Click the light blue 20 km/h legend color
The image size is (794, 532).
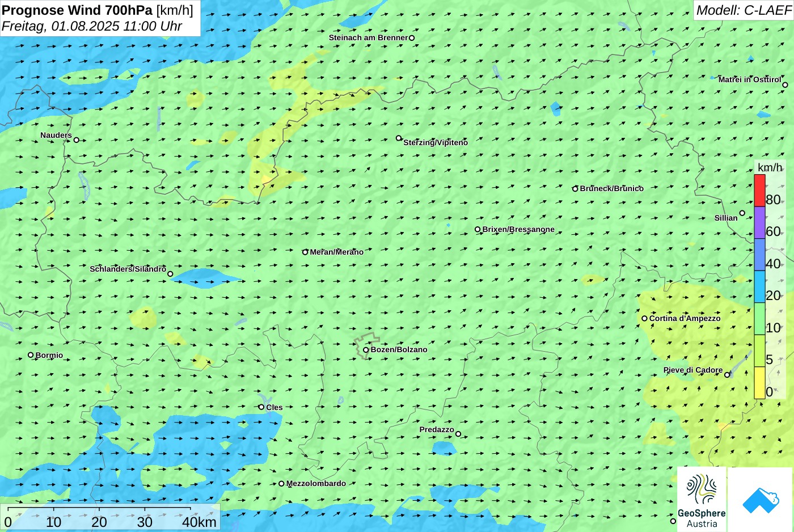tap(759, 286)
